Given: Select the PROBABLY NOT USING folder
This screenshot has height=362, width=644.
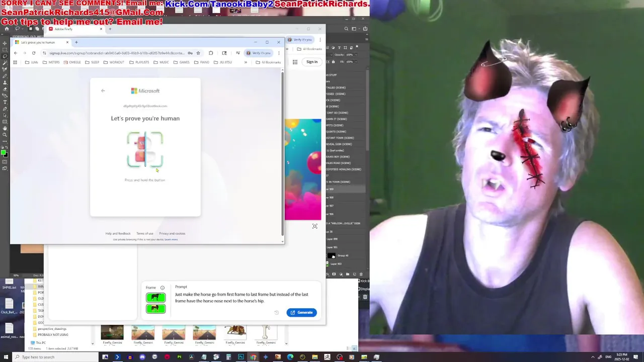Looking at the screenshot, I should (51, 335).
